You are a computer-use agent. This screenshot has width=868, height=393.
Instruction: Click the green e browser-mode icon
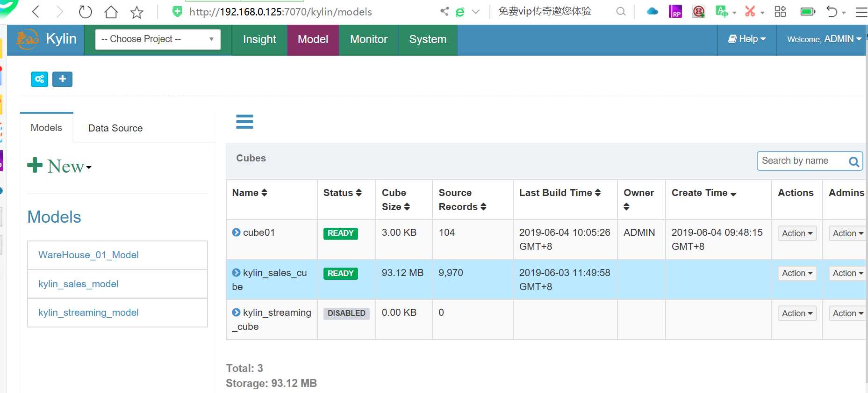click(x=460, y=12)
